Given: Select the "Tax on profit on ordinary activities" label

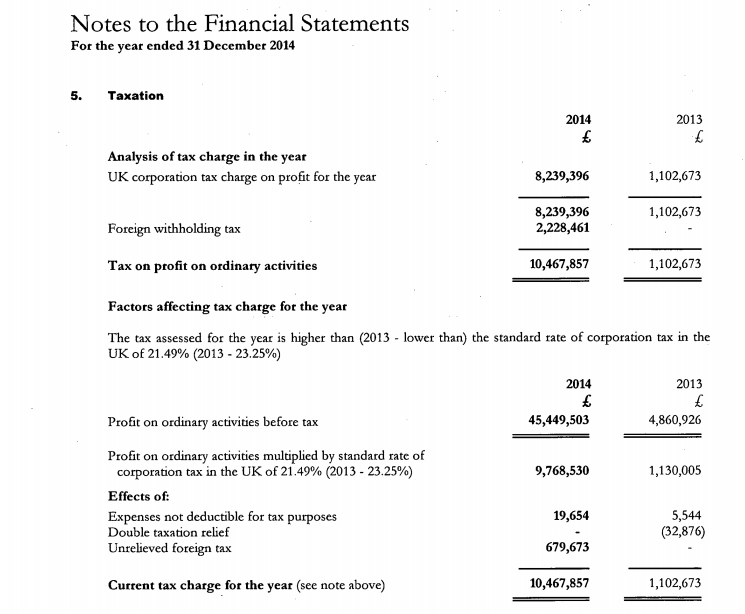Looking at the screenshot, I should [212, 266].
